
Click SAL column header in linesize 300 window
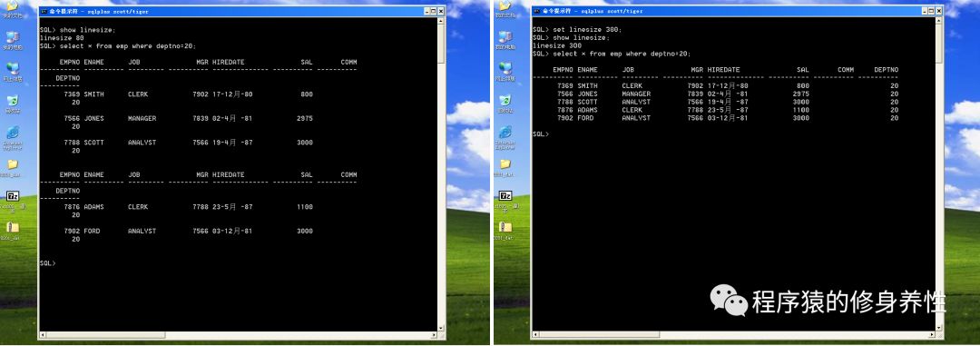803,70
